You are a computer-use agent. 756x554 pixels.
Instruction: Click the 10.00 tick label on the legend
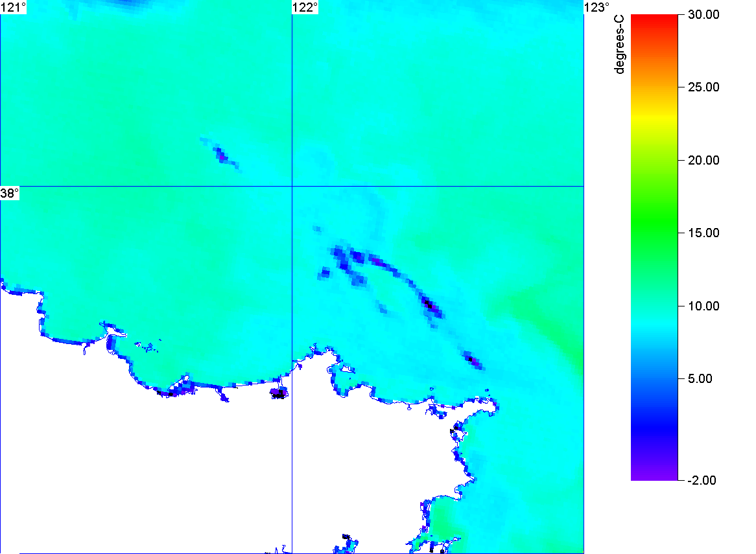pyautogui.click(x=703, y=306)
